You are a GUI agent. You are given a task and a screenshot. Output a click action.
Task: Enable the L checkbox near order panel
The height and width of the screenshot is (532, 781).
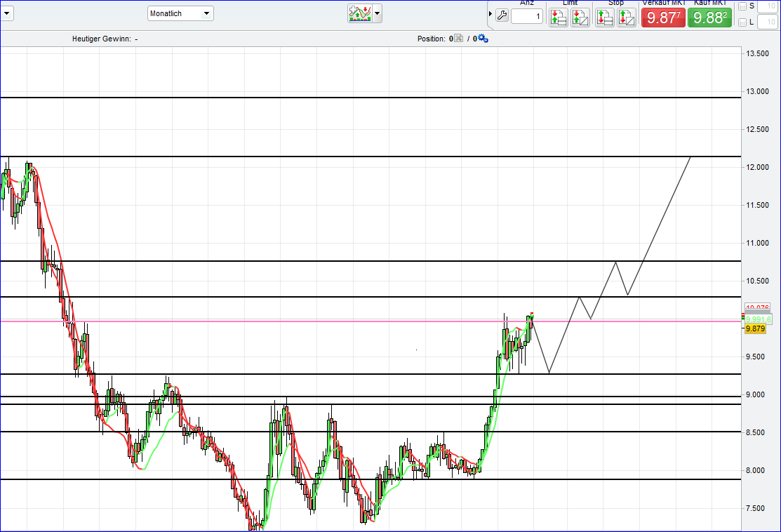pyautogui.click(x=744, y=21)
